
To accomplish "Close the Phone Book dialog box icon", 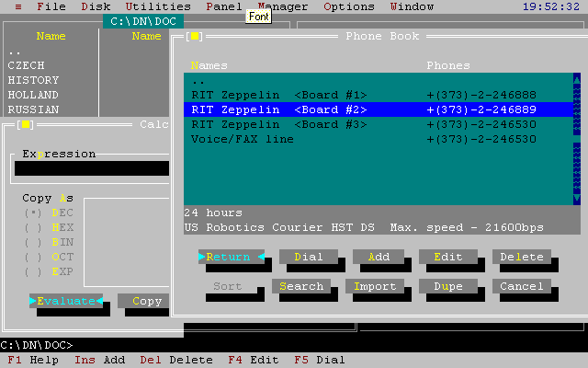I will (x=195, y=36).
